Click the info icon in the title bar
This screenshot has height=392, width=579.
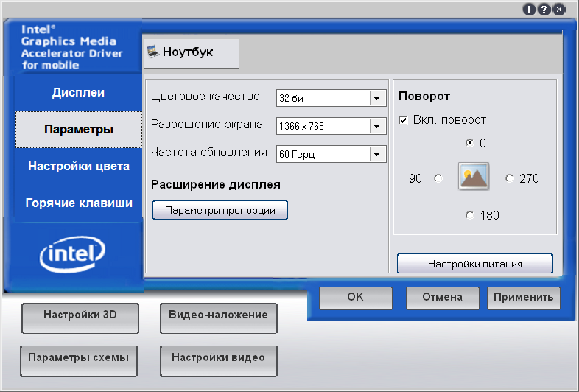[529, 10]
